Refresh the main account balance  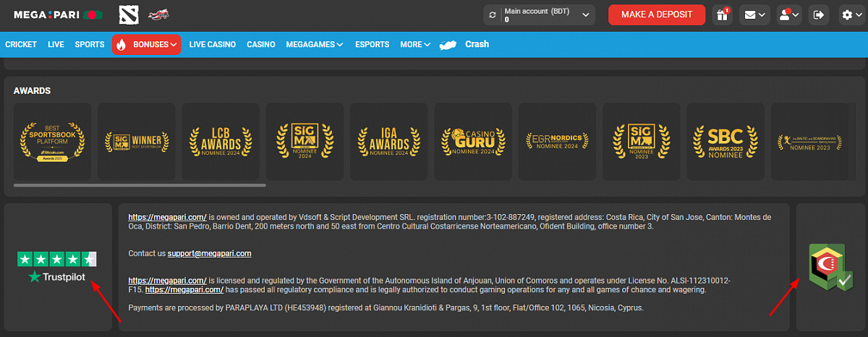(493, 14)
